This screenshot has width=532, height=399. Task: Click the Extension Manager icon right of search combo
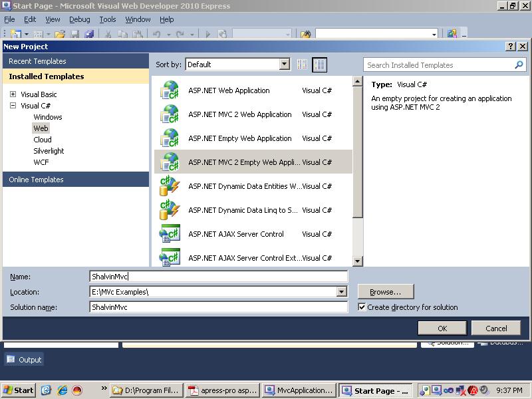click(452, 33)
